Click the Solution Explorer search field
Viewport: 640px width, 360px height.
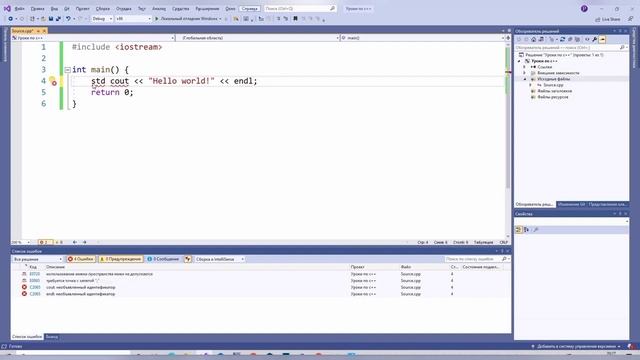[571, 48]
